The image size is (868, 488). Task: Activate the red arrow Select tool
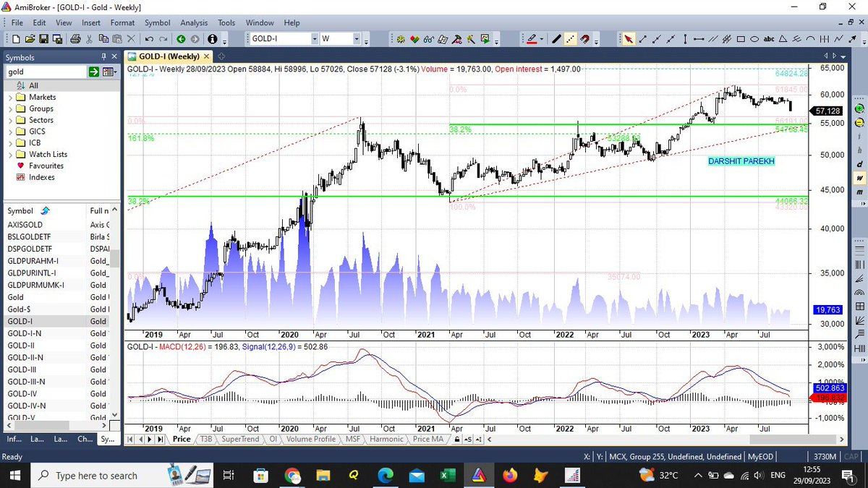(629, 39)
